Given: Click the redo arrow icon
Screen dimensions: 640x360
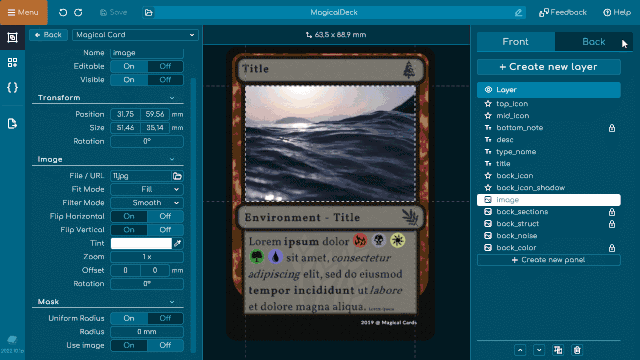Looking at the screenshot, I should point(78,13).
